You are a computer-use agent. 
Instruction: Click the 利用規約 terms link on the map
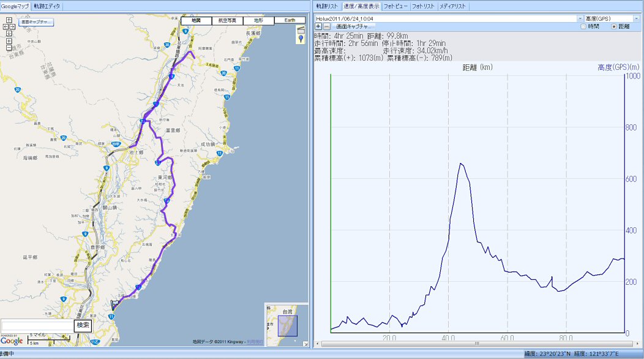(x=255, y=342)
